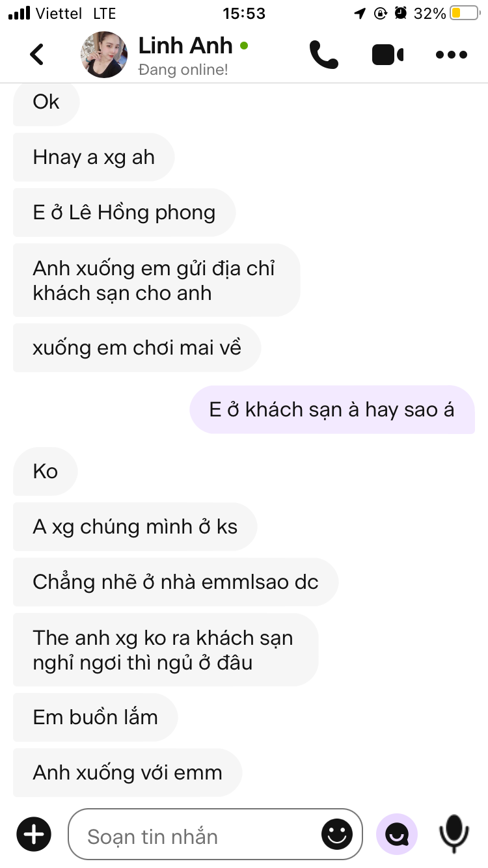Viewport: 488px width, 868px height.
Task: Tap the microphone voice message icon
Action: click(x=454, y=834)
